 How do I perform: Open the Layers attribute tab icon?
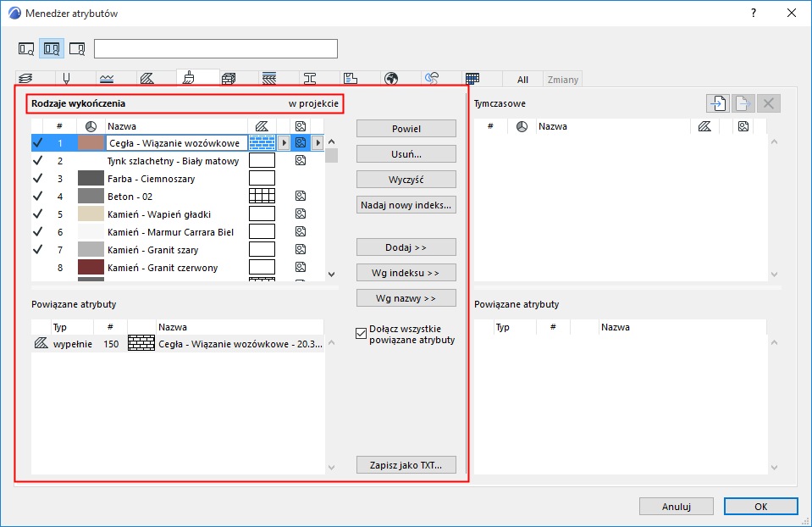[x=25, y=78]
